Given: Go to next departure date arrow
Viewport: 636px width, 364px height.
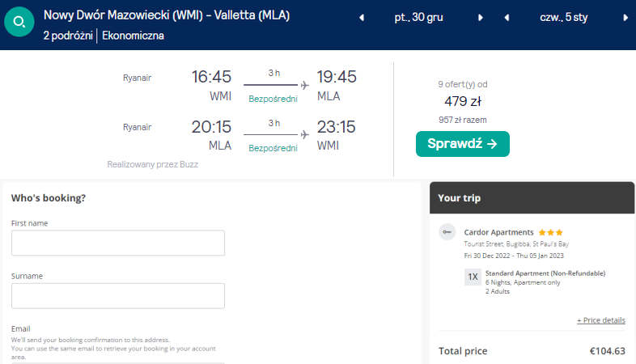Looking at the screenshot, I should [x=481, y=18].
